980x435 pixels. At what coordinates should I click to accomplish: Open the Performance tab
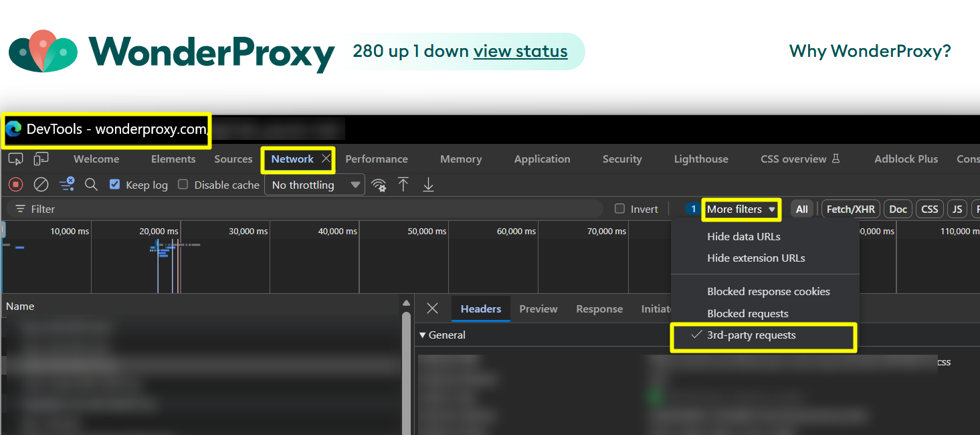pyautogui.click(x=377, y=159)
